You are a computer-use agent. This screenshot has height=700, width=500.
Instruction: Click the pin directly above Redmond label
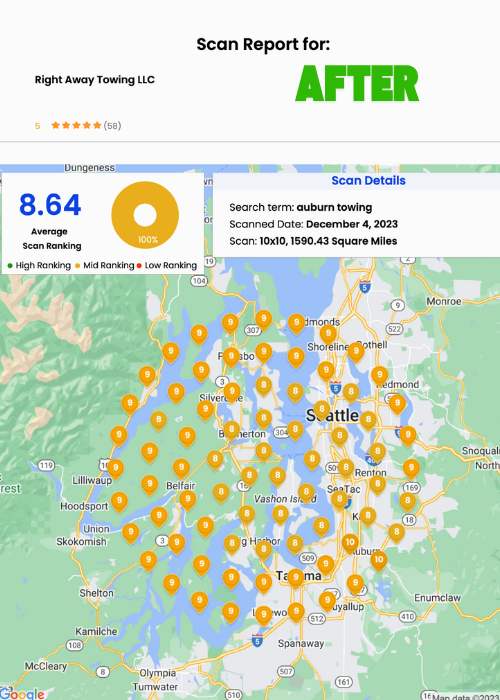pos(379,376)
